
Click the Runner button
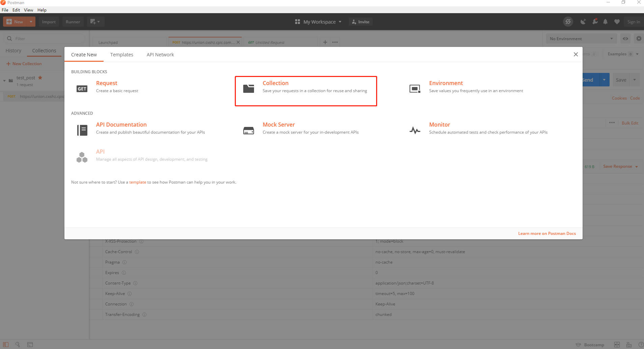click(73, 22)
